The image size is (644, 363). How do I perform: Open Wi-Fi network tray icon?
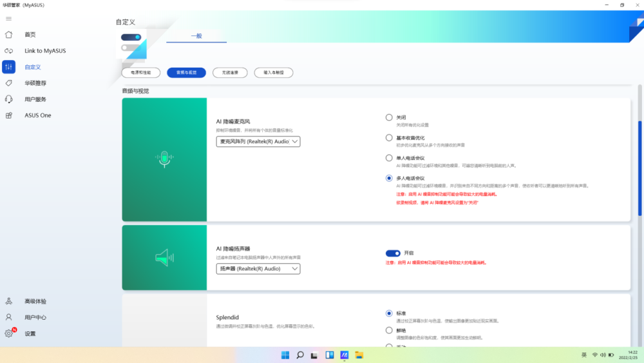(594, 355)
